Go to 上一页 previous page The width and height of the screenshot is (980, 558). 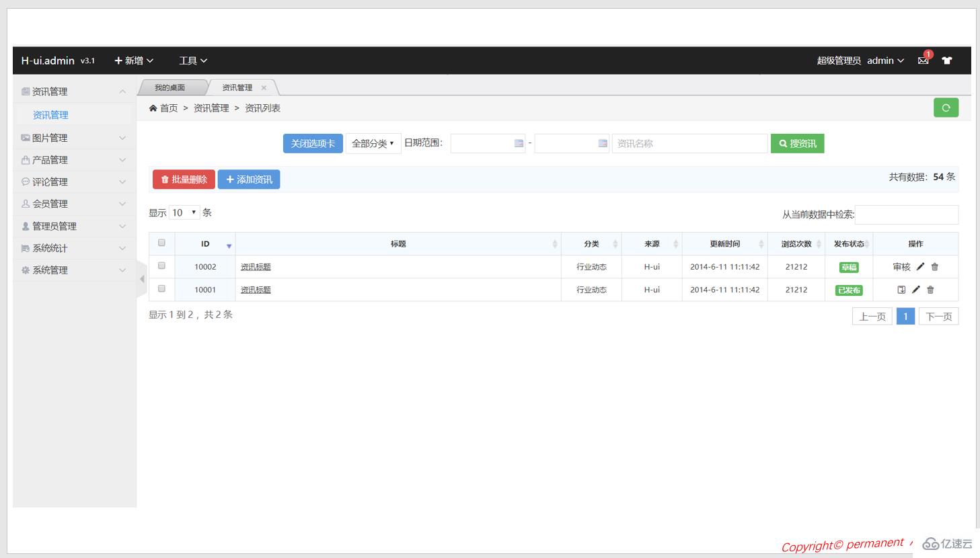pyautogui.click(x=872, y=316)
